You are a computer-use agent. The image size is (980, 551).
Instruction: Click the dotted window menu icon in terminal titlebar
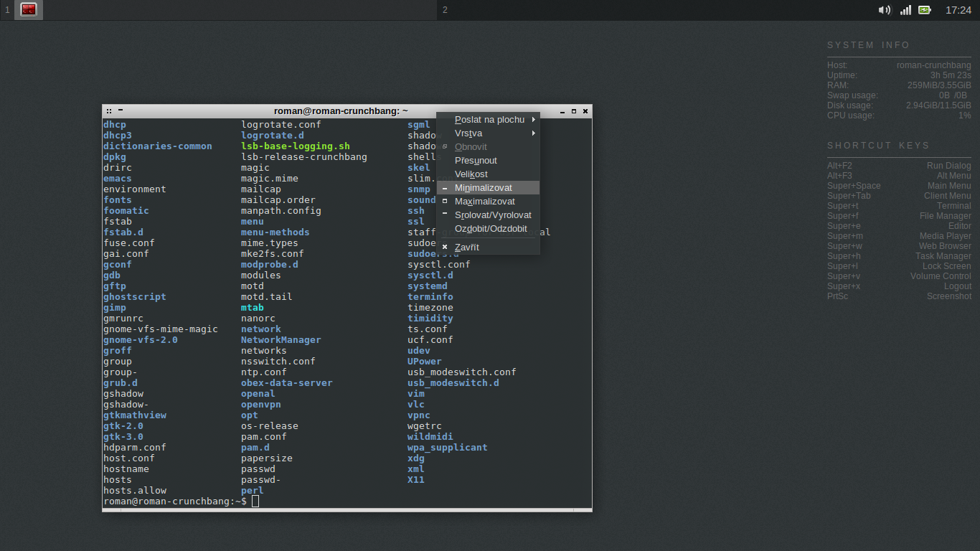click(x=109, y=111)
